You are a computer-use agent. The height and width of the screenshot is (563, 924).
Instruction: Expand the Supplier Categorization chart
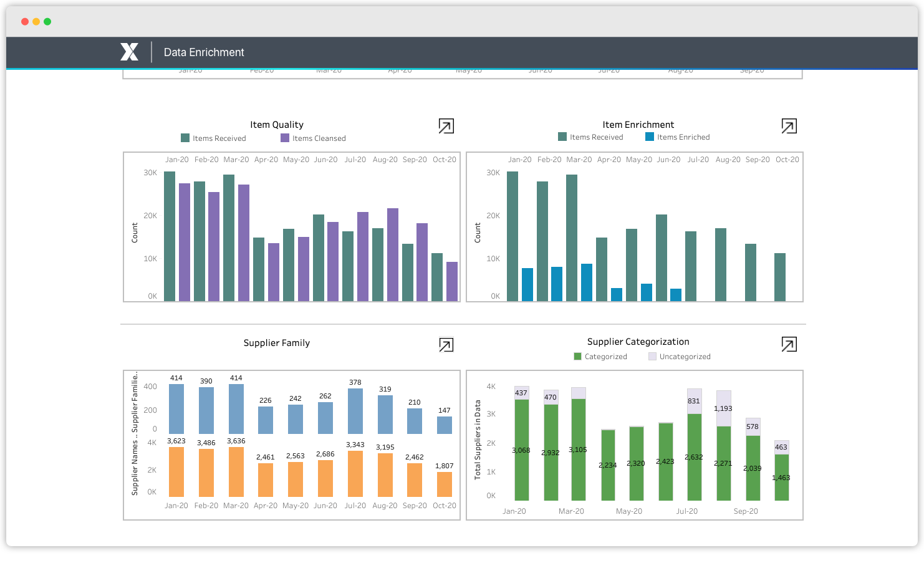pyautogui.click(x=789, y=344)
